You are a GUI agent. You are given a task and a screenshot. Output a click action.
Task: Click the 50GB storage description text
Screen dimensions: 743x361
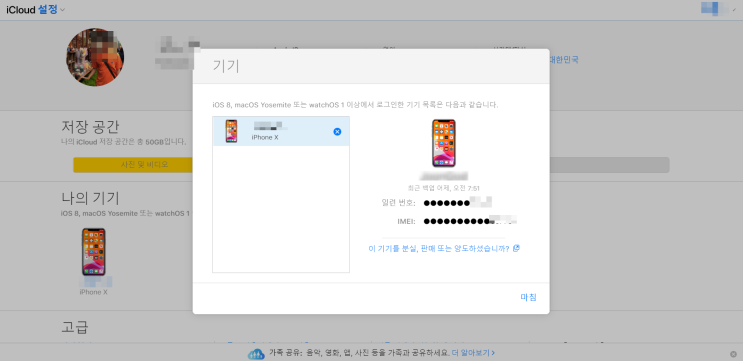(124, 142)
